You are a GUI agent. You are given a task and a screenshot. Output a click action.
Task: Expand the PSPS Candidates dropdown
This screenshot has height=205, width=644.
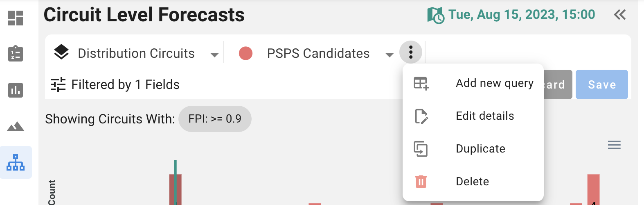pos(389,55)
